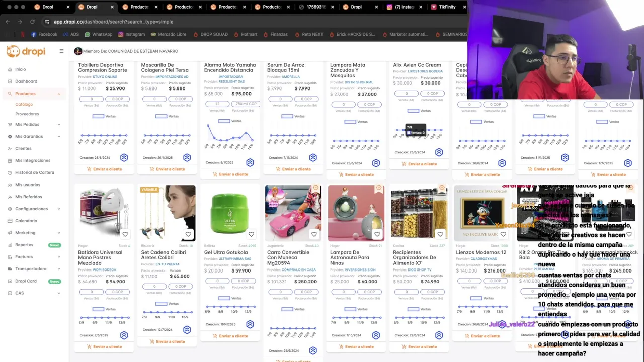The width and height of the screenshot is (644, 362).
Task: Expand the Mis Garantías menu
Action: click(58, 136)
